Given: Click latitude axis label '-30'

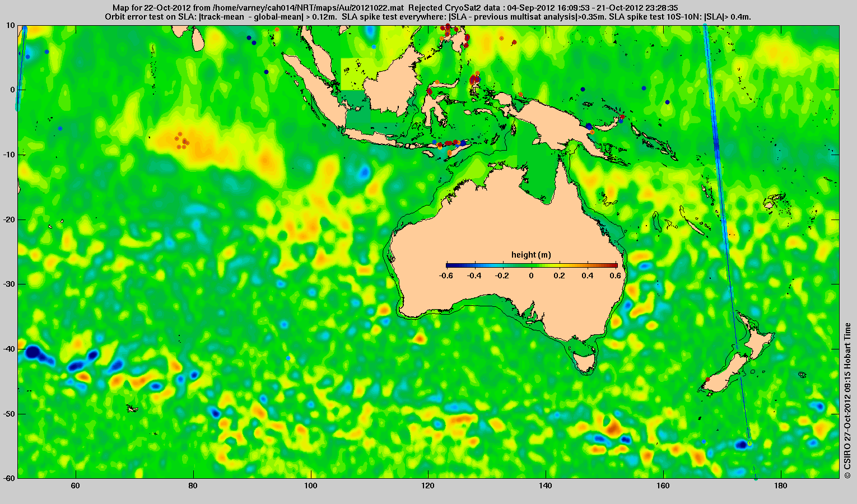Looking at the screenshot, I should pyautogui.click(x=9, y=284).
